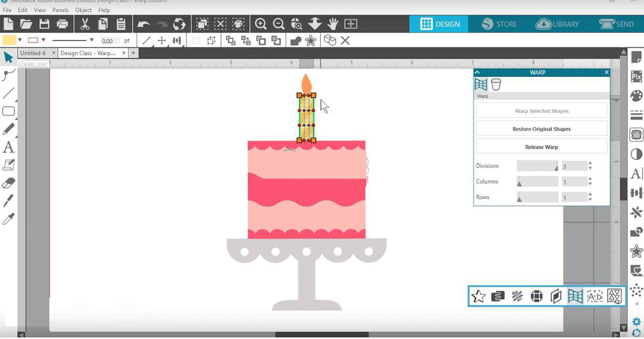Decrease Columns value with down arrow
The height and width of the screenshot is (339, 644).
(590, 184)
